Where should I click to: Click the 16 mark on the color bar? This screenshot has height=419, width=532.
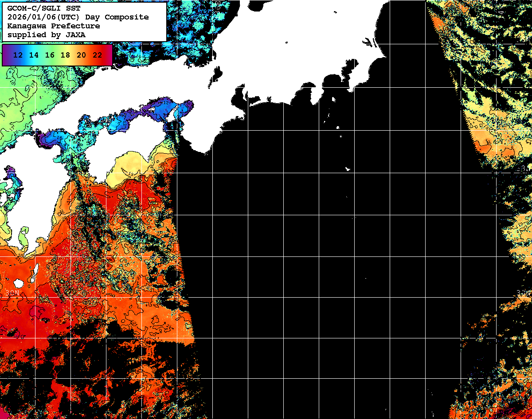50,55
